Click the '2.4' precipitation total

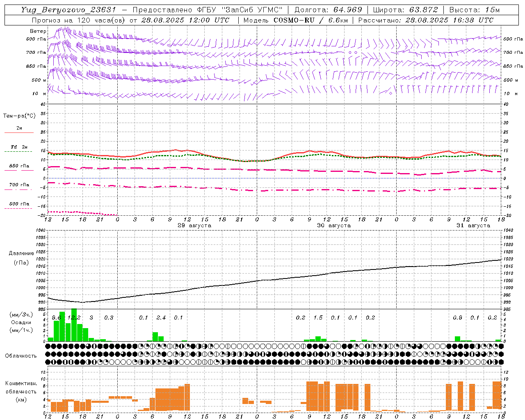tap(161, 317)
